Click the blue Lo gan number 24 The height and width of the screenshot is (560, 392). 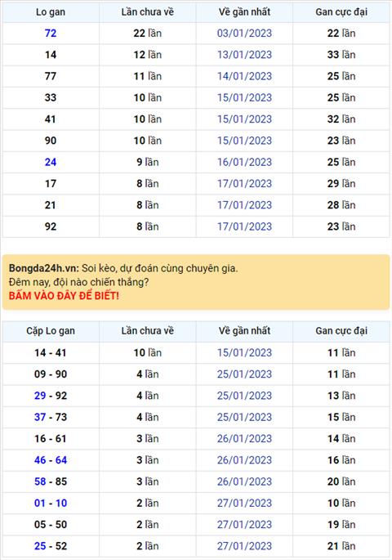[51, 162]
